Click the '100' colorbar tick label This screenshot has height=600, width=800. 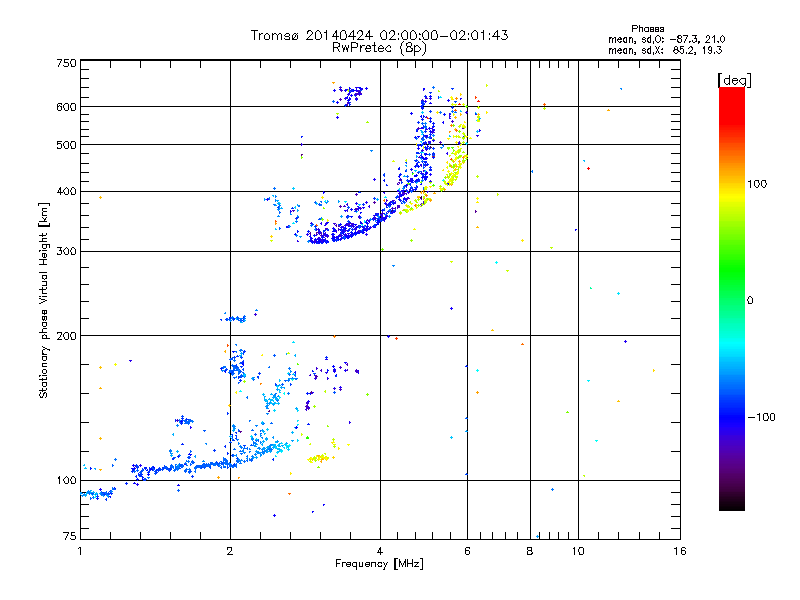(757, 184)
